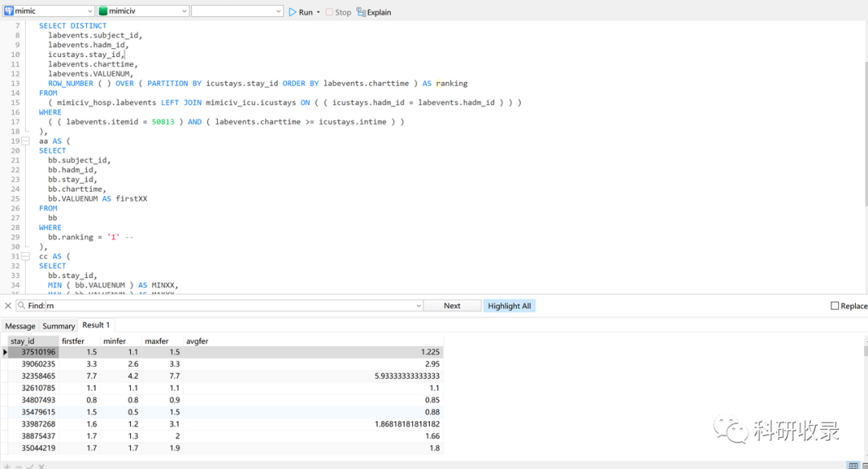The height and width of the screenshot is (469, 868).
Task: Click the Run query play icon
Action: (x=293, y=11)
